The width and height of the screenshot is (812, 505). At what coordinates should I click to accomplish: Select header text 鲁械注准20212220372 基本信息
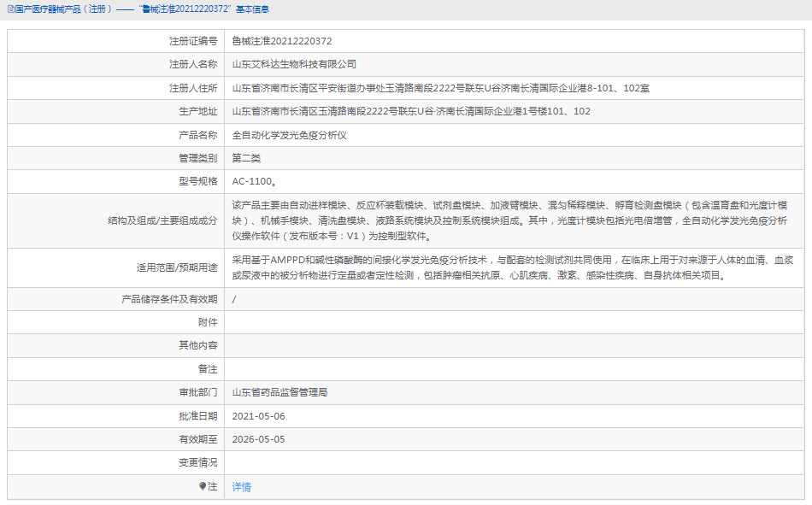[204, 9]
